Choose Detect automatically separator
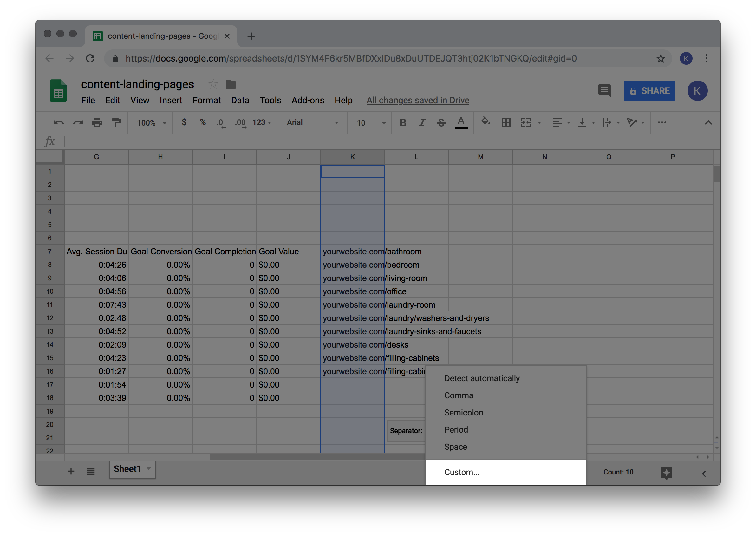 pyautogui.click(x=505, y=378)
